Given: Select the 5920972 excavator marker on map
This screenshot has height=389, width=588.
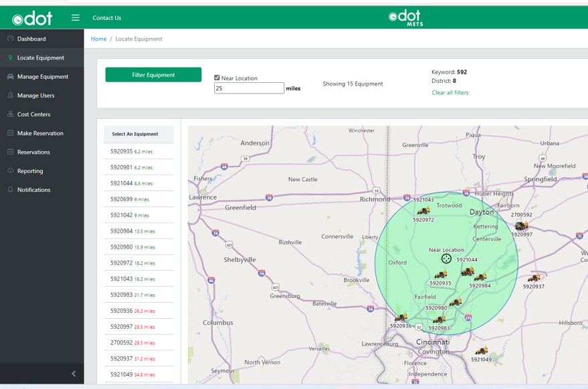Looking at the screenshot, I should tap(423, 211).
